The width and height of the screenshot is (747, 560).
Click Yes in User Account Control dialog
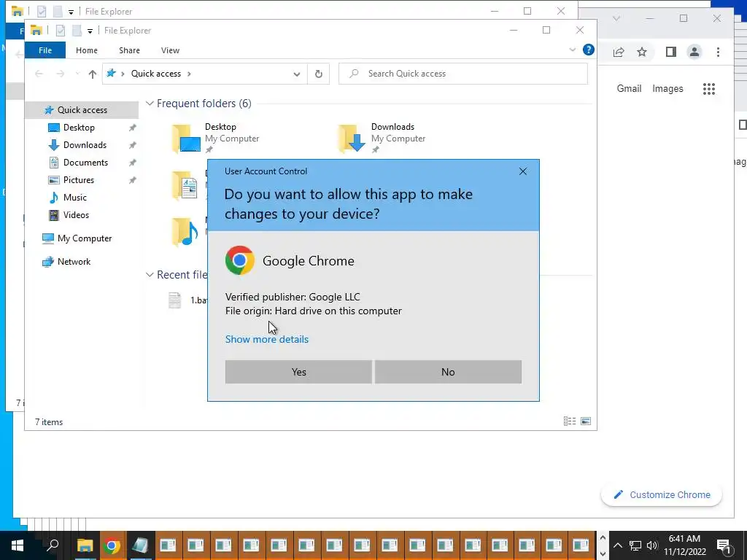coord(298,372)
